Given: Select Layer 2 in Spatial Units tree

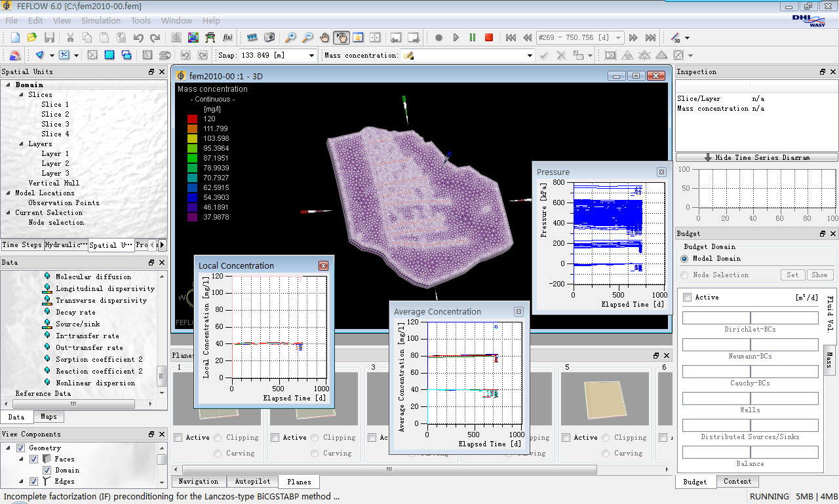Looking at the screenshot, I should (55, 164).
